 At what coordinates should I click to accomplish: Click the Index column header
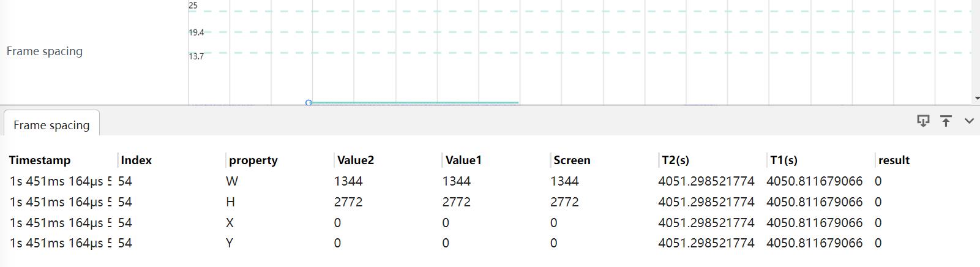[136, 160]
